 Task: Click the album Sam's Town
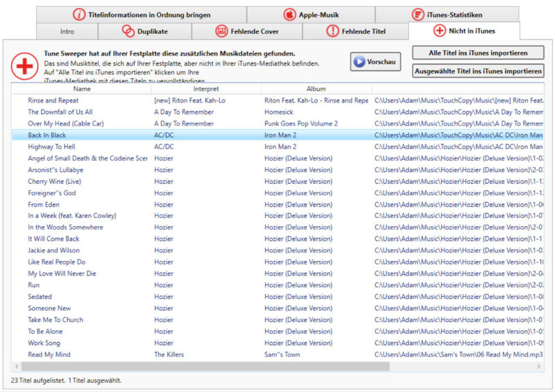pyautogui.click(x=282, y=355)
